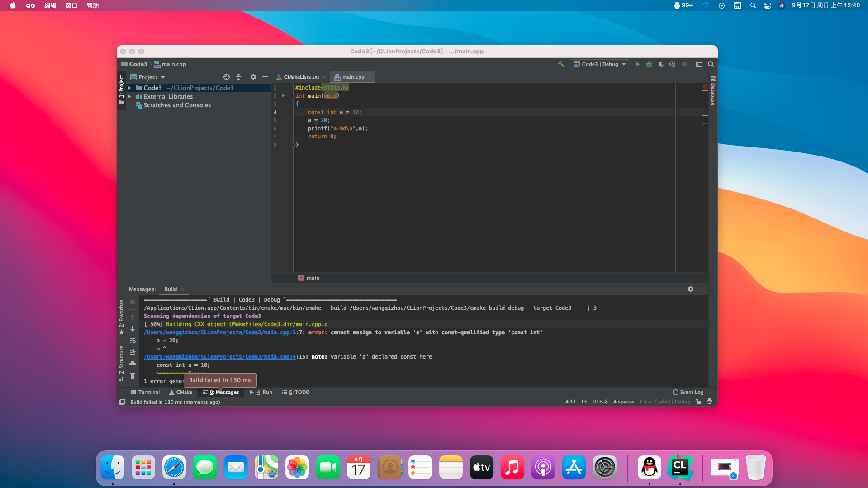Screen dimensions: 868x488
Task: Click main function breadcrumb below editor
Action: [x=309, y=278]
